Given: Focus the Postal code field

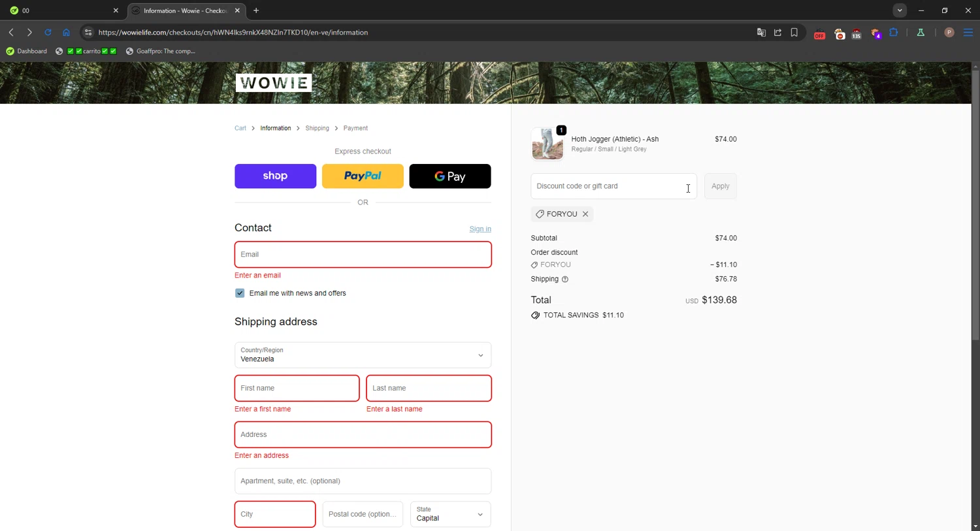Looking at the screenshot, I should coord(363,514).
